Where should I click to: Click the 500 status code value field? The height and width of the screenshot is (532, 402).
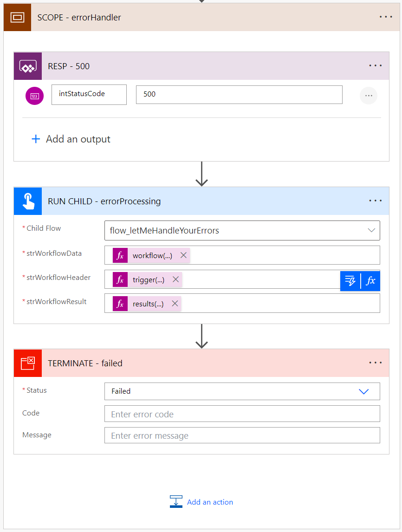coord(239,94)
